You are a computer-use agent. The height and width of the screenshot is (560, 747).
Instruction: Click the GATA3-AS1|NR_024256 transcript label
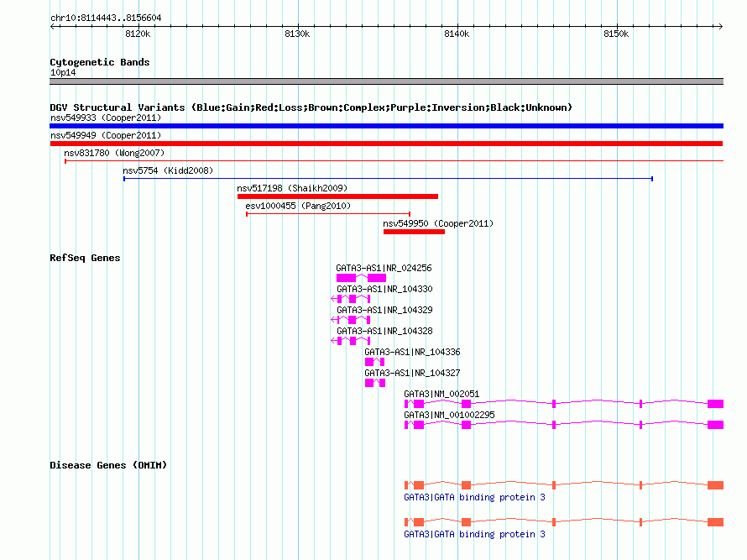[x=384, y=269]
